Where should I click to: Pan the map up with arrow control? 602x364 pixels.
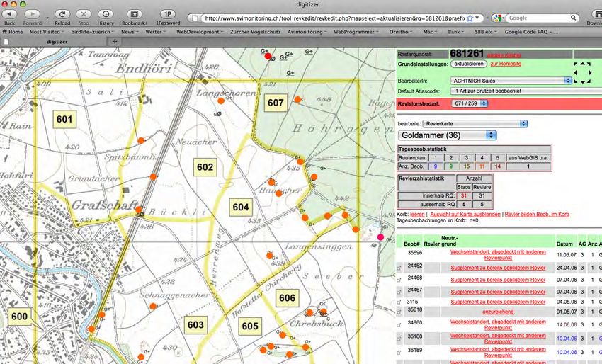(581, 64)
